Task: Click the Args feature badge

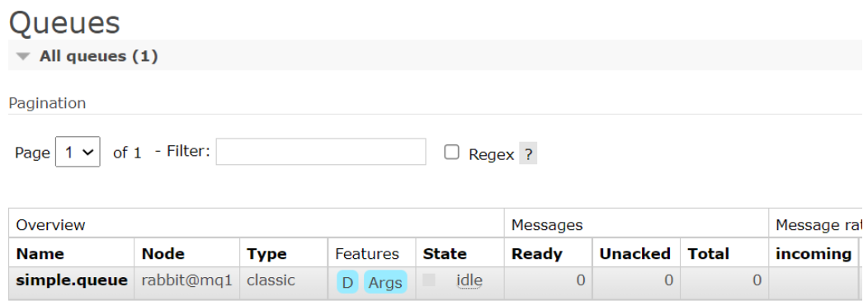Action: 385,282
